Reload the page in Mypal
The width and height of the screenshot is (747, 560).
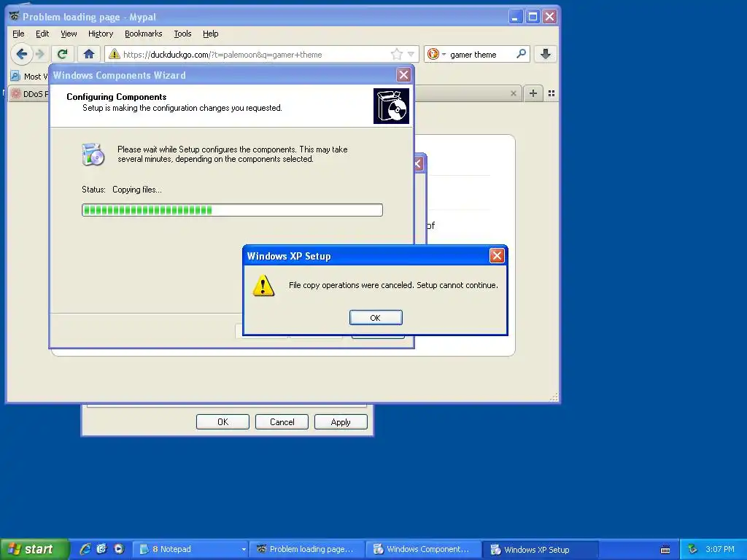[63, 54]
